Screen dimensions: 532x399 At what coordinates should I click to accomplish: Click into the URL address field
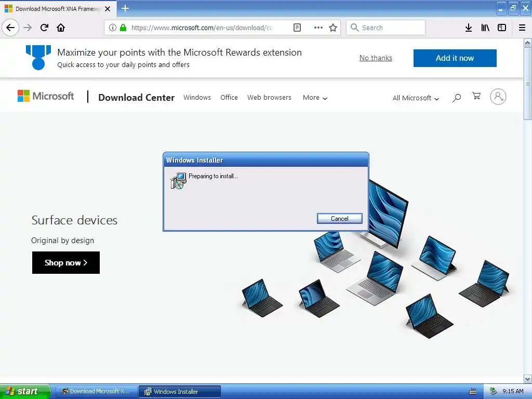[x=202, y=28]
